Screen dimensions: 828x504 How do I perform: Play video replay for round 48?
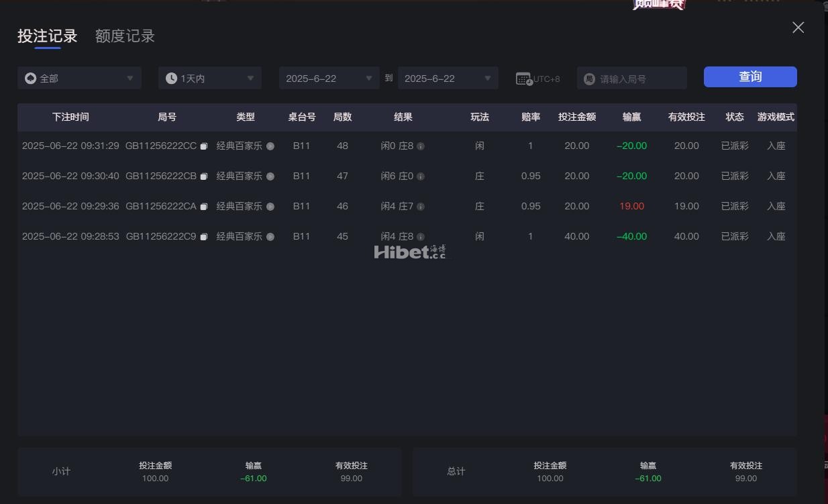pos(270,146)
